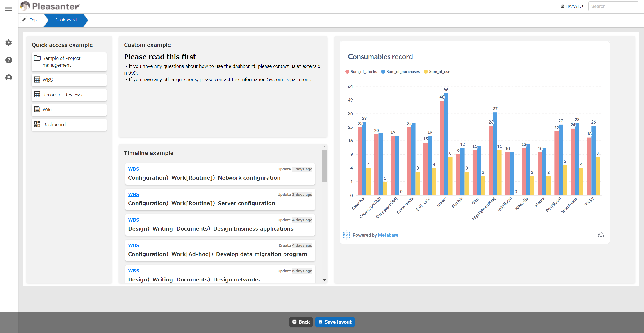Open the help question mark icon
This screenshot has width=644, height=333.
click(9, 60)
